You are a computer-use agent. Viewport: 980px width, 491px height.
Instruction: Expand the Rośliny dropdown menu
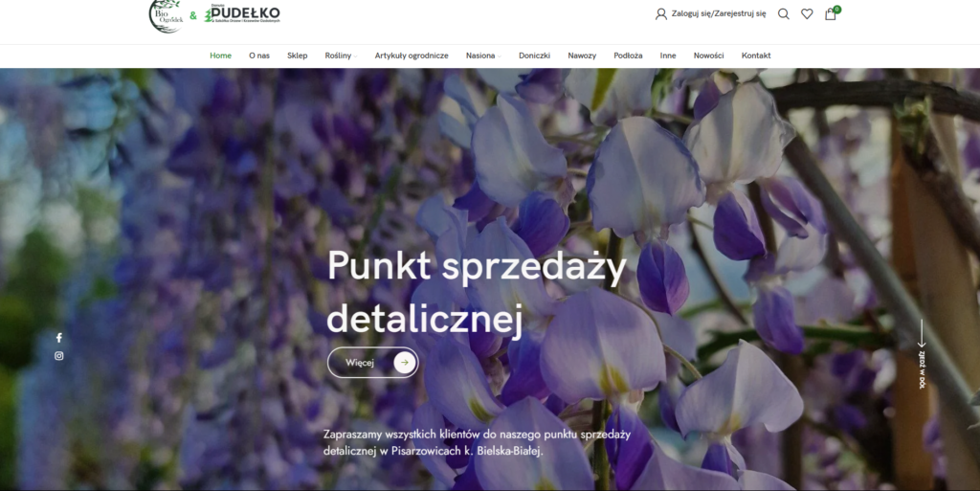pos(341,56)
